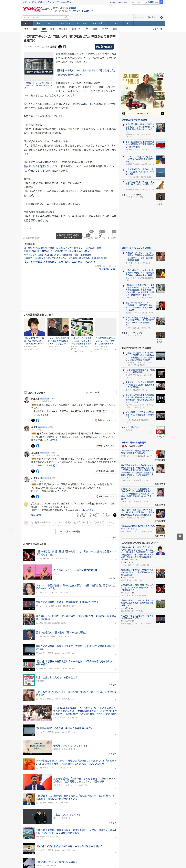Share 門倉貴史's comment on Facebook
The image size is (186, 868).
tap(38, 420)
